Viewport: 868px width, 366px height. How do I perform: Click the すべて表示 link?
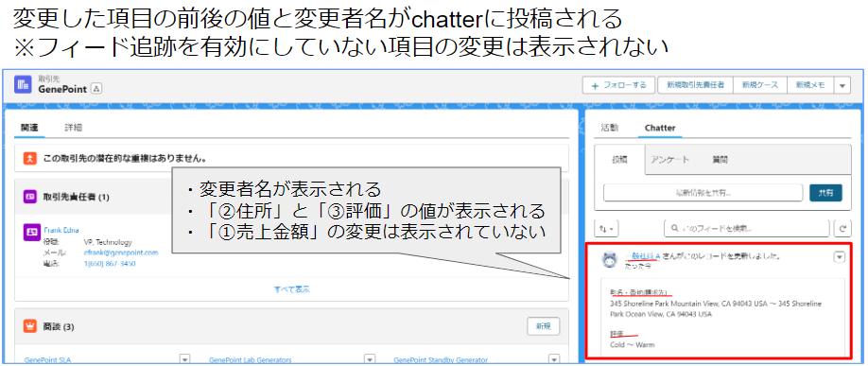click(292, 289)
